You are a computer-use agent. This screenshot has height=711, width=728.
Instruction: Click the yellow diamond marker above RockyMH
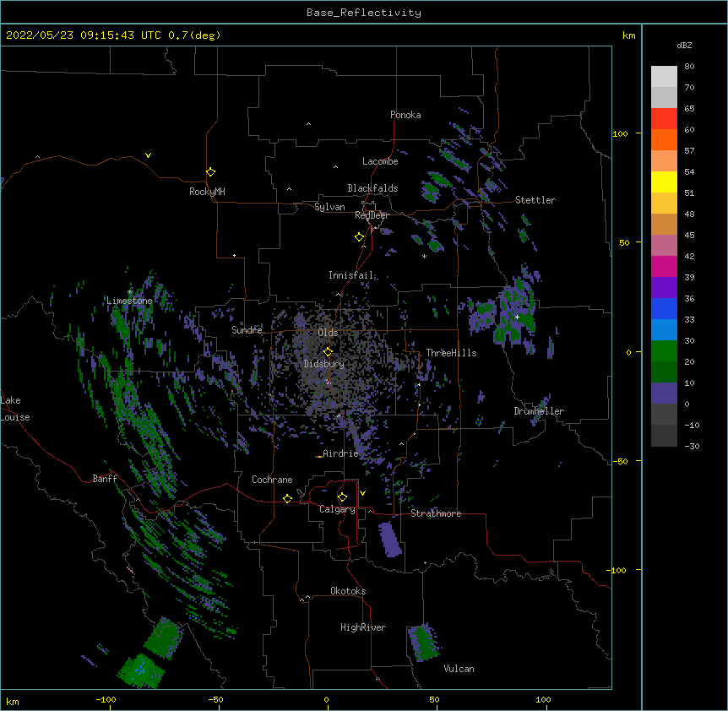click(x=211, y=172)
